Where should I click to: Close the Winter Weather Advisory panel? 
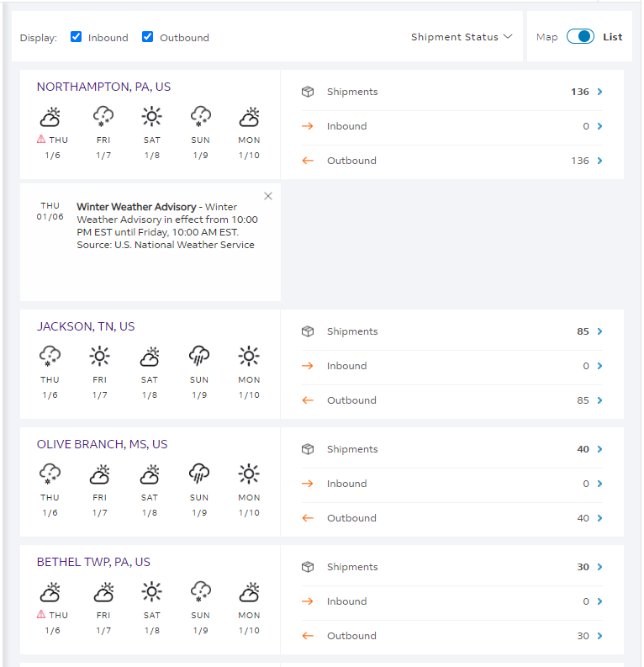click(268, 196)
